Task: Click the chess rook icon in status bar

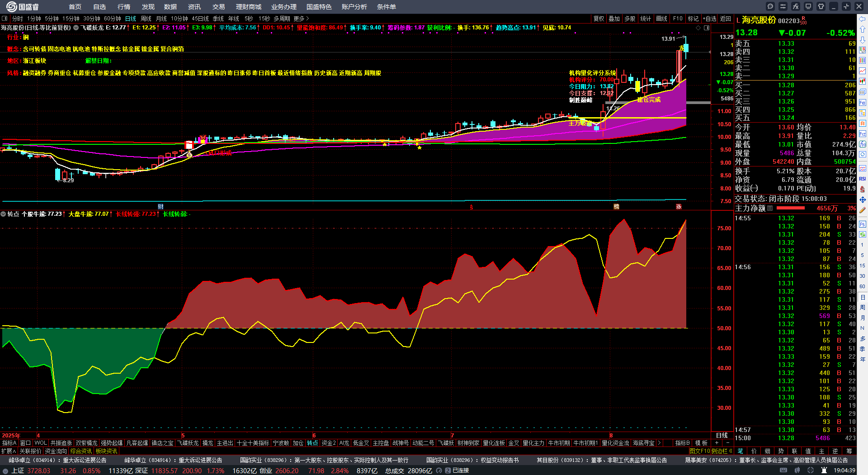Action: pyautogui.click(x=824, y=470)
